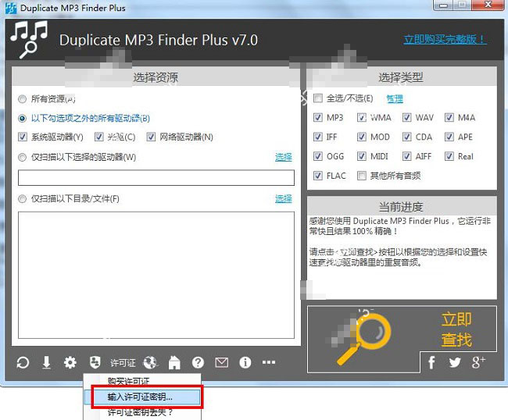Uncheck the MP3 type checkbox
This screenshot has height=420, width=508.
coord(318,117)
